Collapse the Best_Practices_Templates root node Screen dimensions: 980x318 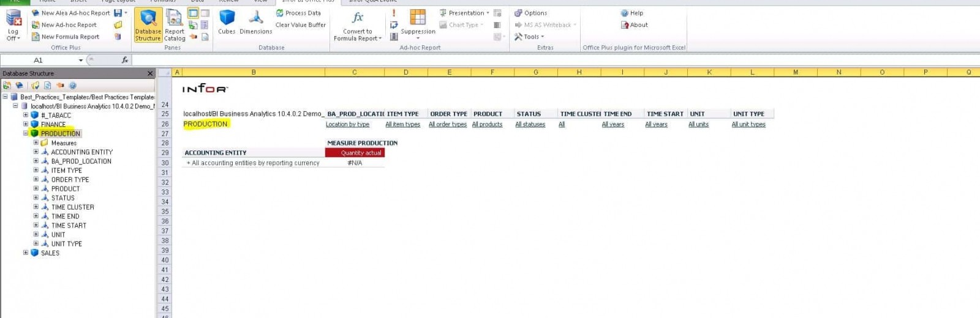(x=5, y=97)
